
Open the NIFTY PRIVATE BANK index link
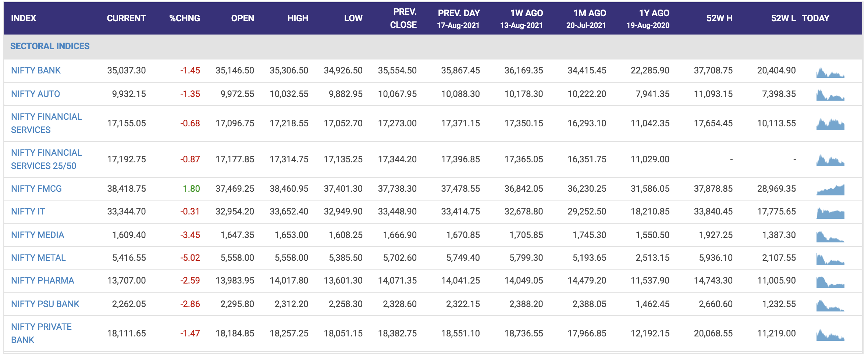[41, 333]
